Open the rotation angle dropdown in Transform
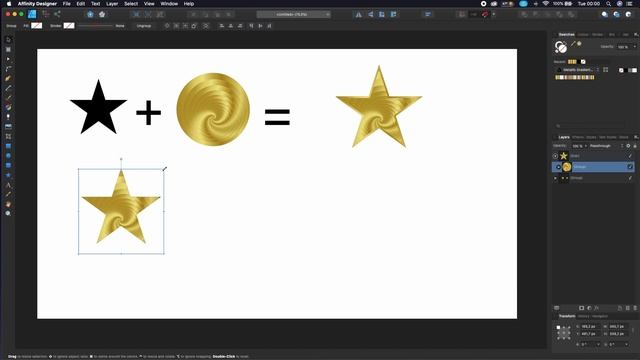This screenshot has height=360, width=640. coord(598,344)
